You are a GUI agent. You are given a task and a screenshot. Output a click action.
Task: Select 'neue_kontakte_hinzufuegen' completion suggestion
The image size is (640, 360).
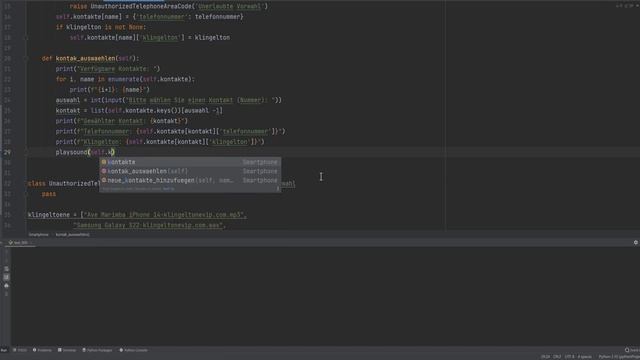190,180
